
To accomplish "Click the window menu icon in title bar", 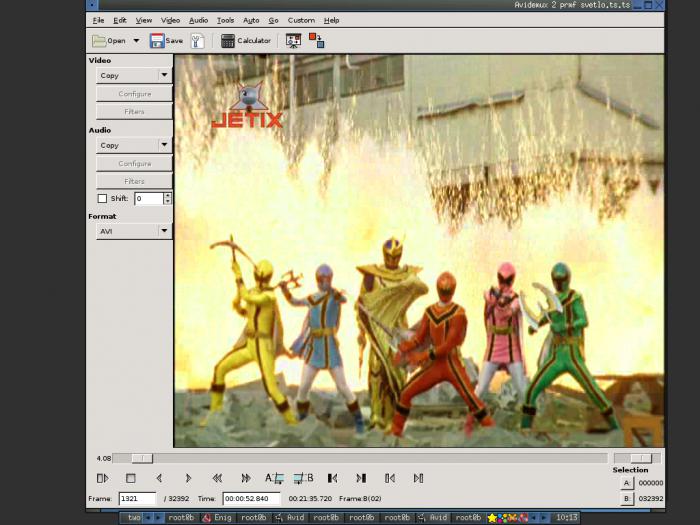I will (92, 5).
